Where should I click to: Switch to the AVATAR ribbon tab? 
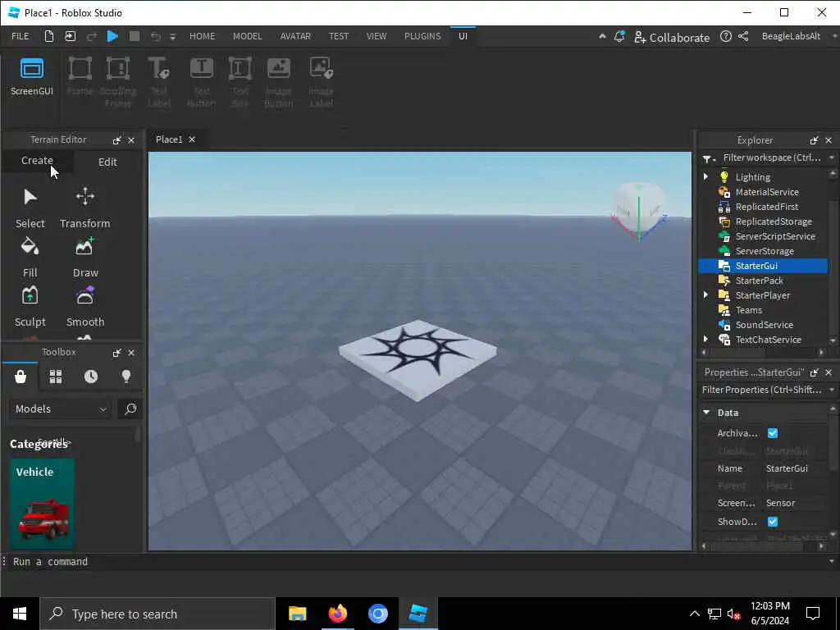295,36
